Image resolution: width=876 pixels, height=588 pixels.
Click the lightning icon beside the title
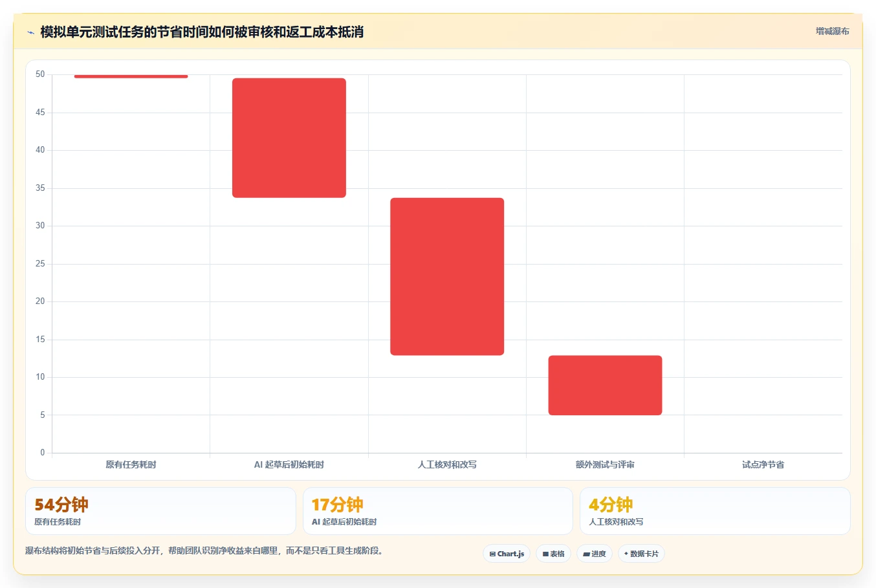pos(30,32)
